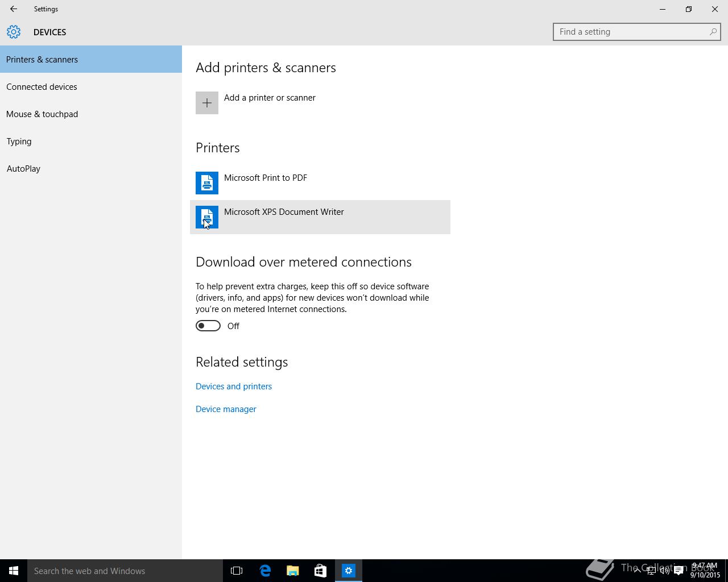
Task: Open the Device manager link
Action: coord(226,409)
